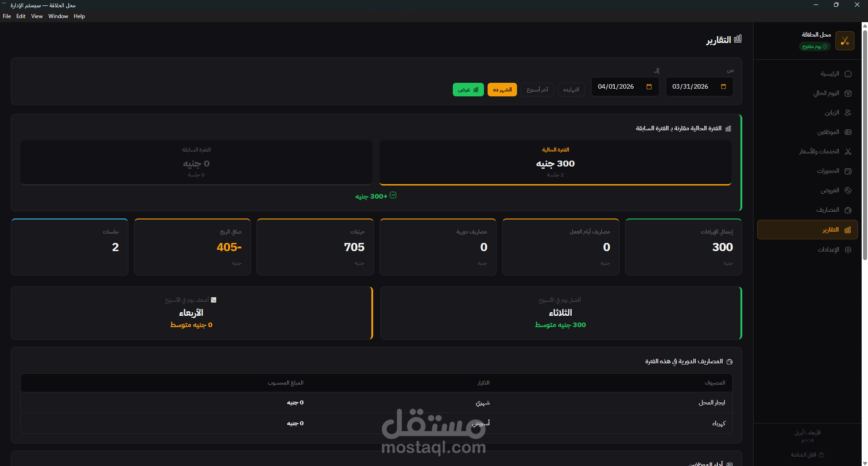Open الخدمات والأسعار page
Viewport: 868px width, 466px height.
807,152
